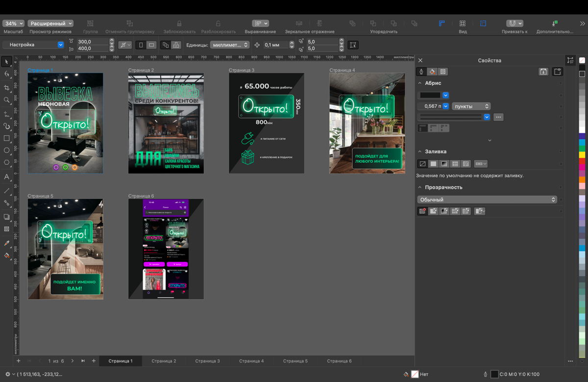588x382 pixels.
Task: Select the Interactive fill bucket tool
Action: pyautogui.click(x=6, y=255)
